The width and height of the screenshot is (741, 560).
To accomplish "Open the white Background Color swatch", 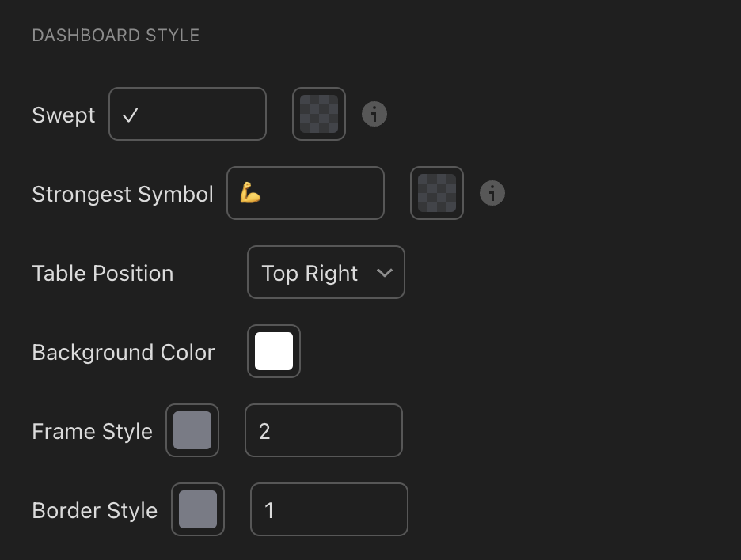I will [x=274, y=351].
